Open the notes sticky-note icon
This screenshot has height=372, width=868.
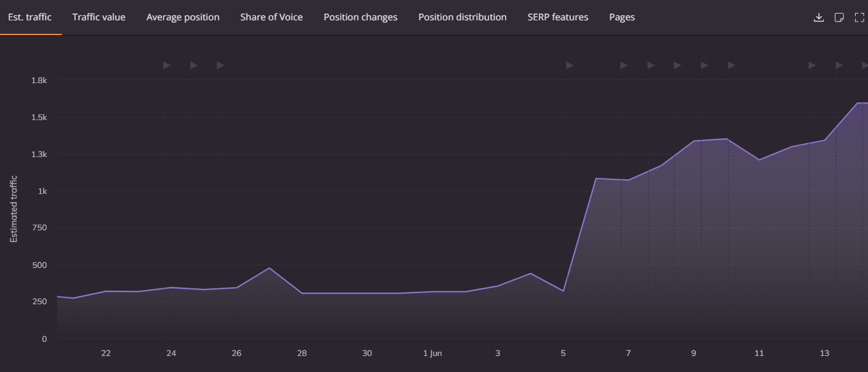click(x=839, y=17)
